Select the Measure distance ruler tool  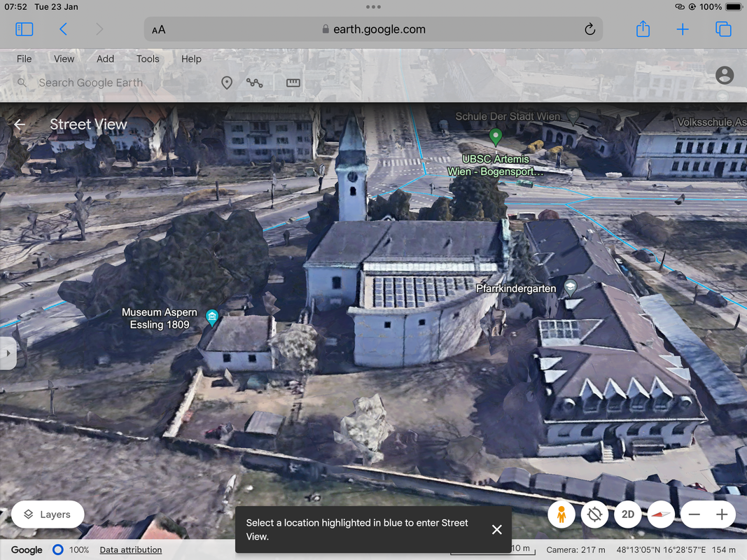coord(293,83)
